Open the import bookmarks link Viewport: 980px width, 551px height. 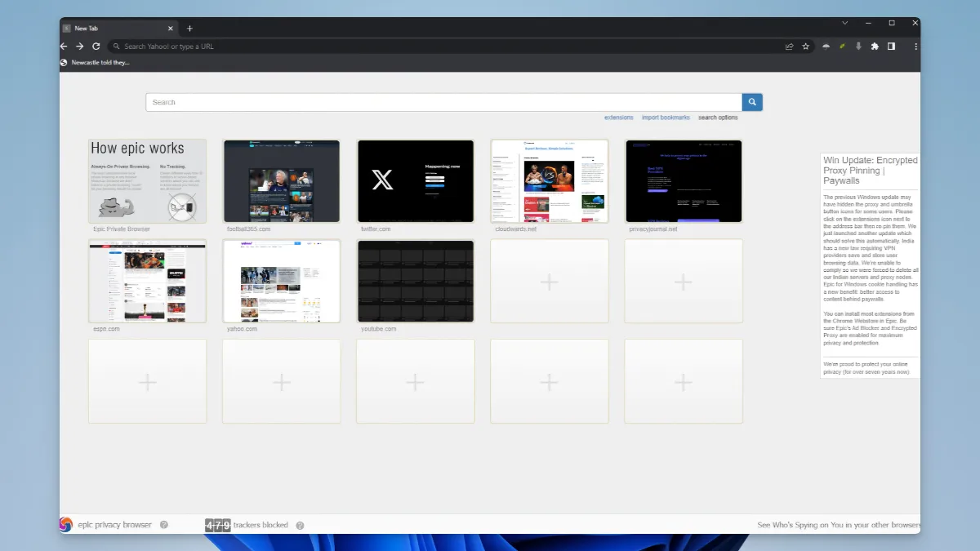coord(666,118)
